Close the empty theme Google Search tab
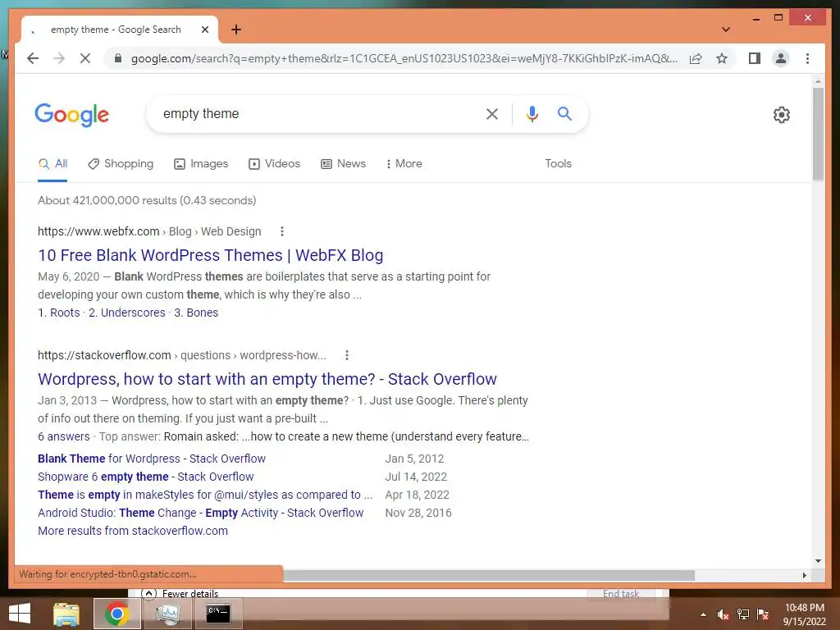Screen dimensions: 840x630 (x=204, y=30)
